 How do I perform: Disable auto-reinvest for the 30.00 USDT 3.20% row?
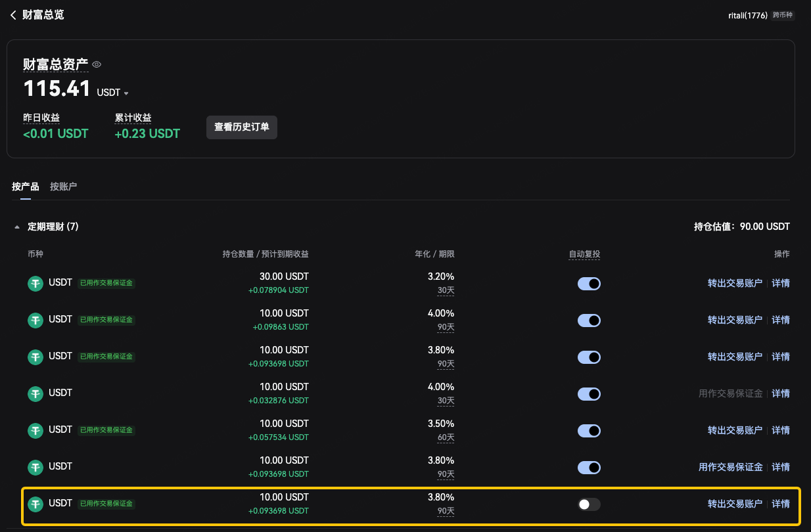[589, 284]
